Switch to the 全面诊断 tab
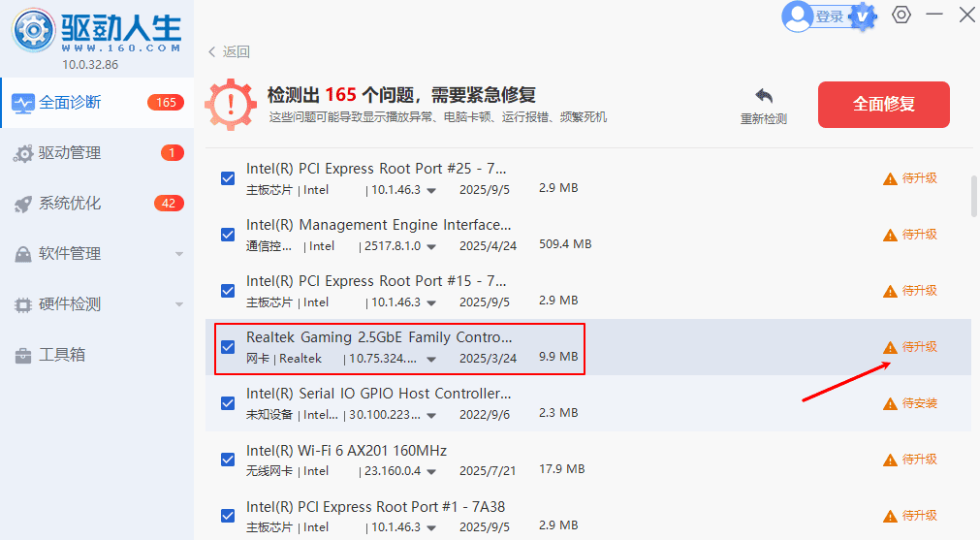The width and height of the screenshot is (980, 540). click(x=98, y=103)
